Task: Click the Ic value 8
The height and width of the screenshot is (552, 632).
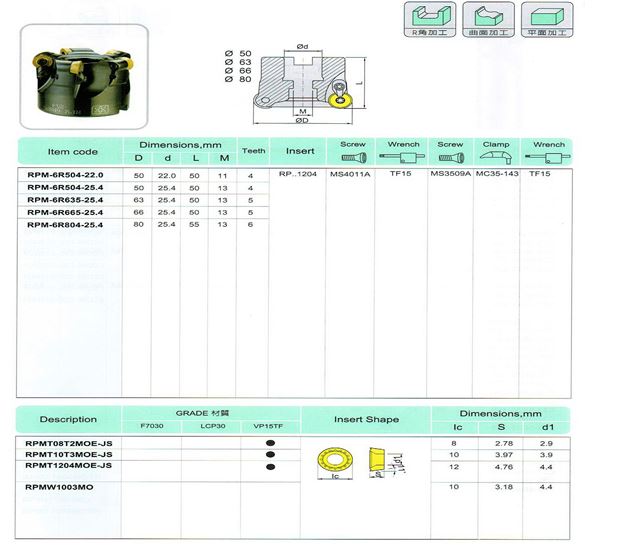Action: coord(454,443)
